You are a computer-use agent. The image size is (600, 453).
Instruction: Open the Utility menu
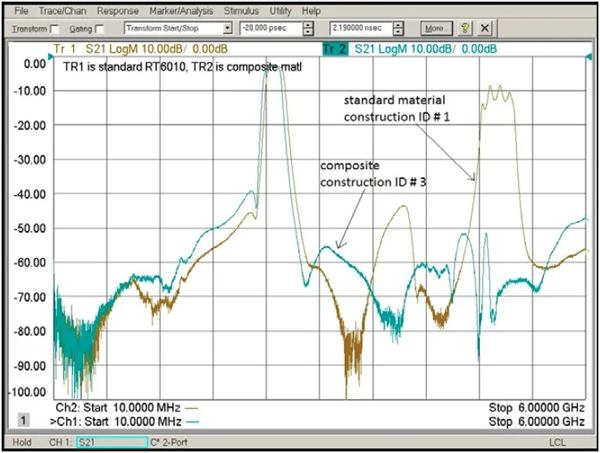(x=280, y=11)
